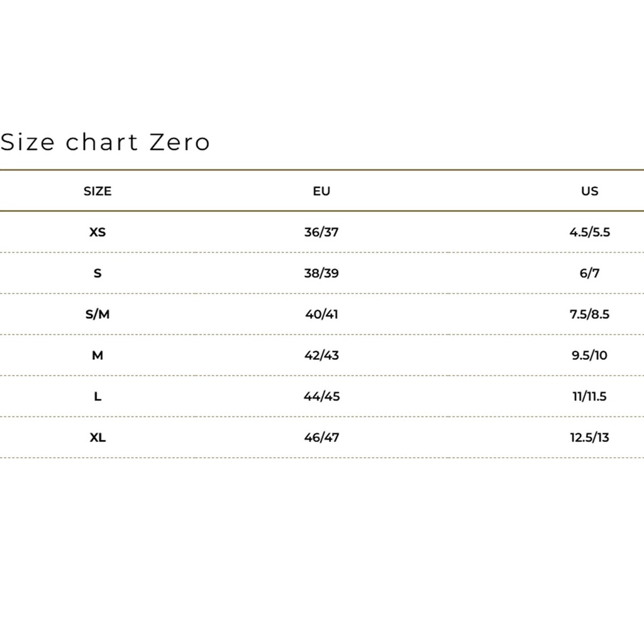
Task: Click EU value 46/47
Action: (321, 438)
